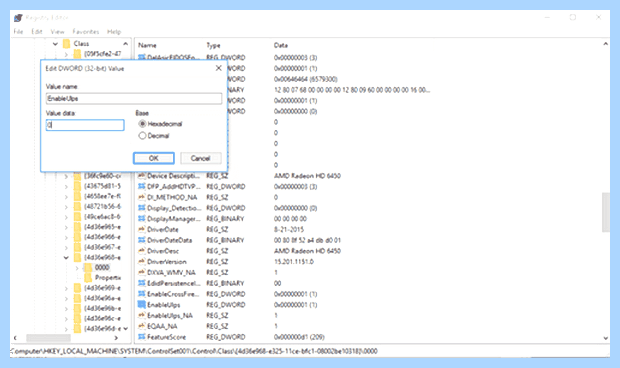
Task: Click the highlighted DWORD icon of EnableUlps
Action: click(142, 304)
